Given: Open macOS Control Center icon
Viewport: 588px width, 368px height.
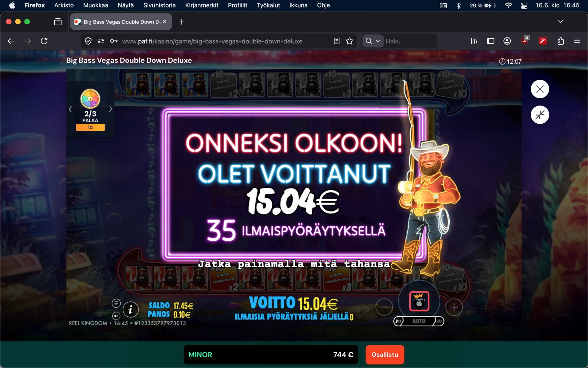Looking at the screenshot, I should (524, 5).
